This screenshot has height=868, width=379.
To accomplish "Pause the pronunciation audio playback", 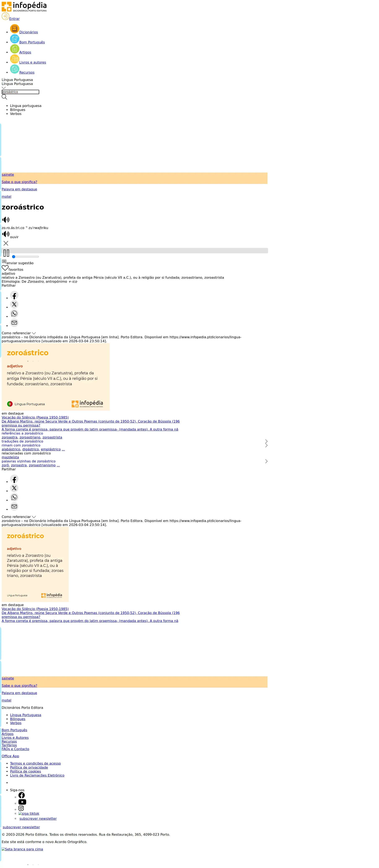I will click(x=6, y=253).
